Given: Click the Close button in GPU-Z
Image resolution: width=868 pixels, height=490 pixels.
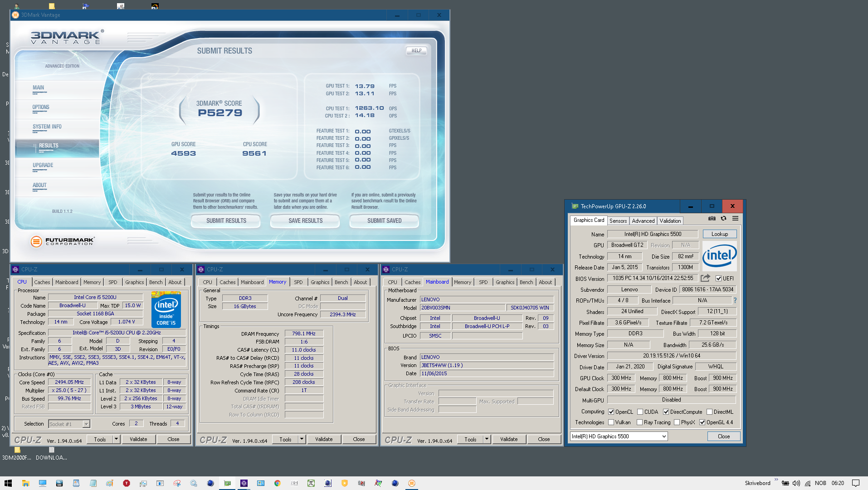Looking at the screenshot, I should click(724, 436).
